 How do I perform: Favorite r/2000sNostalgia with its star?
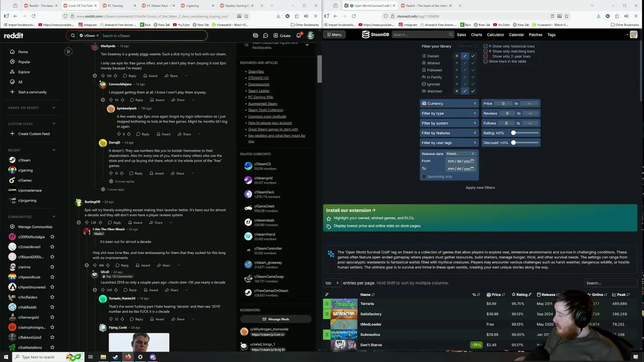coord(52,237)
